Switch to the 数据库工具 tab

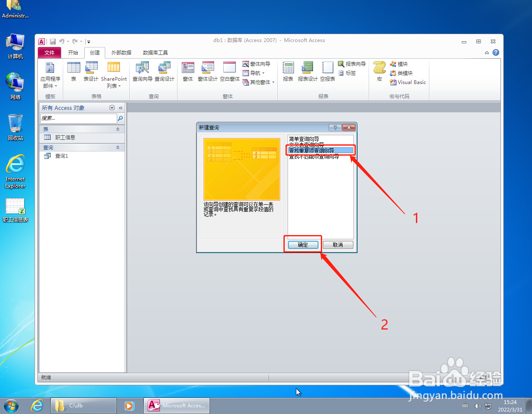point(155,52)
